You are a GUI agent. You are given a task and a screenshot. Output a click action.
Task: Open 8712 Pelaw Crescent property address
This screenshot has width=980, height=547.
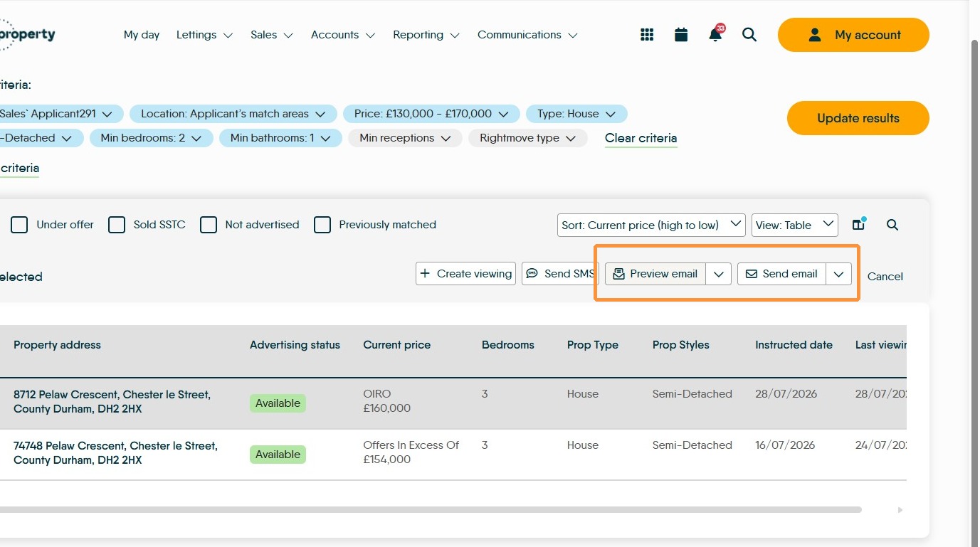pyautogui.click(x=112, y=402)
